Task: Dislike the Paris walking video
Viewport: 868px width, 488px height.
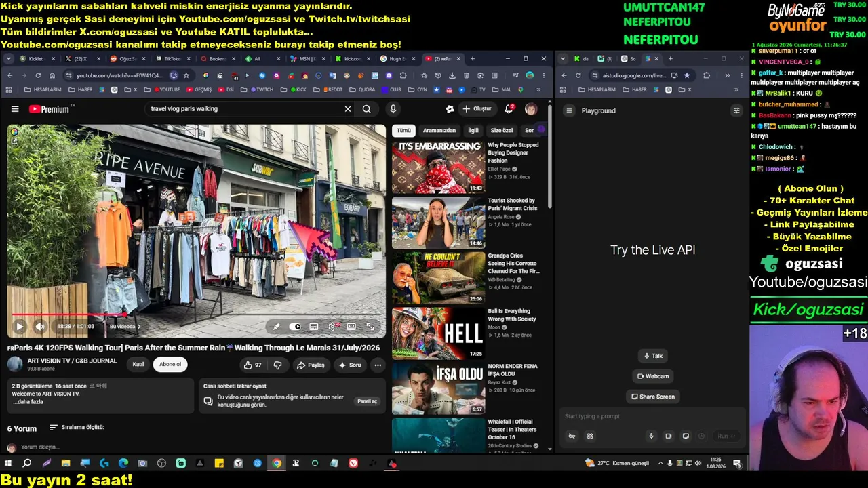Action: coord(277,365)
